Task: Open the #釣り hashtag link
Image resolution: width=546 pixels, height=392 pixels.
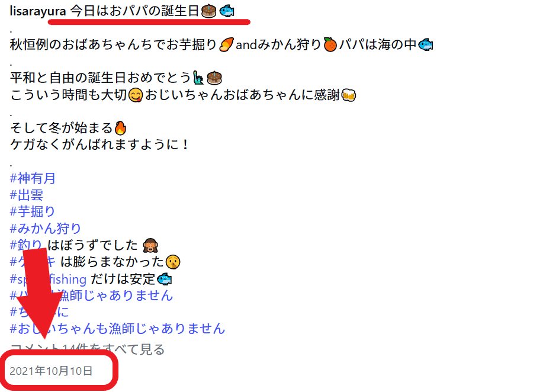Action: [26, 245]
